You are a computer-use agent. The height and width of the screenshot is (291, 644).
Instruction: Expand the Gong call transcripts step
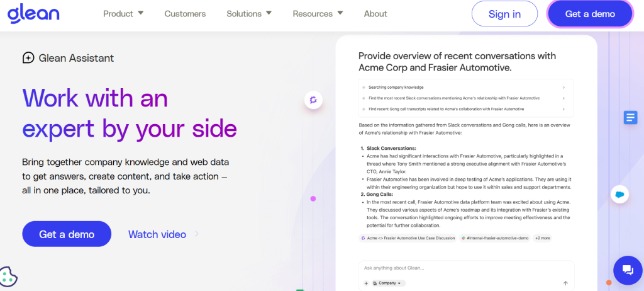point(466,109)
